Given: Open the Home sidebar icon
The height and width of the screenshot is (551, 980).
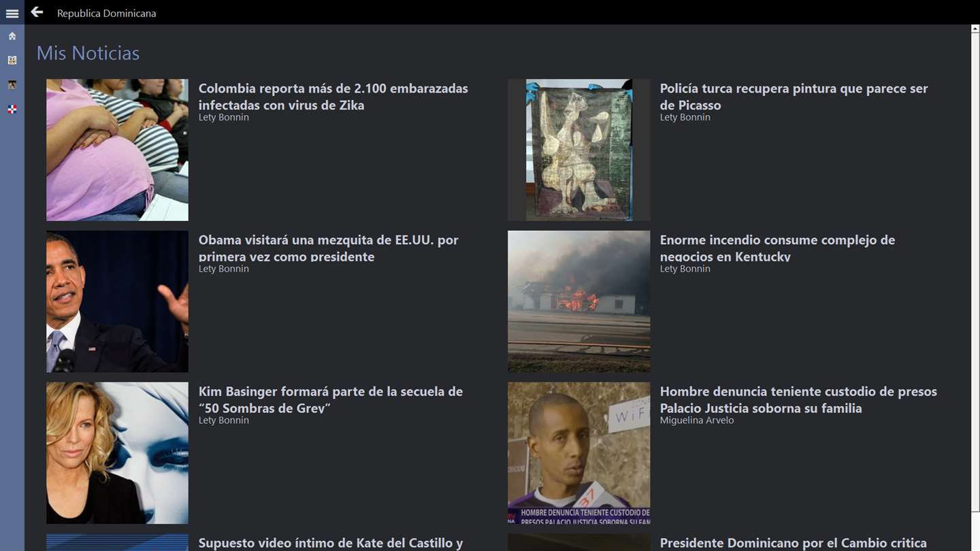Looking at the screenshot, I should pos(12,36).
